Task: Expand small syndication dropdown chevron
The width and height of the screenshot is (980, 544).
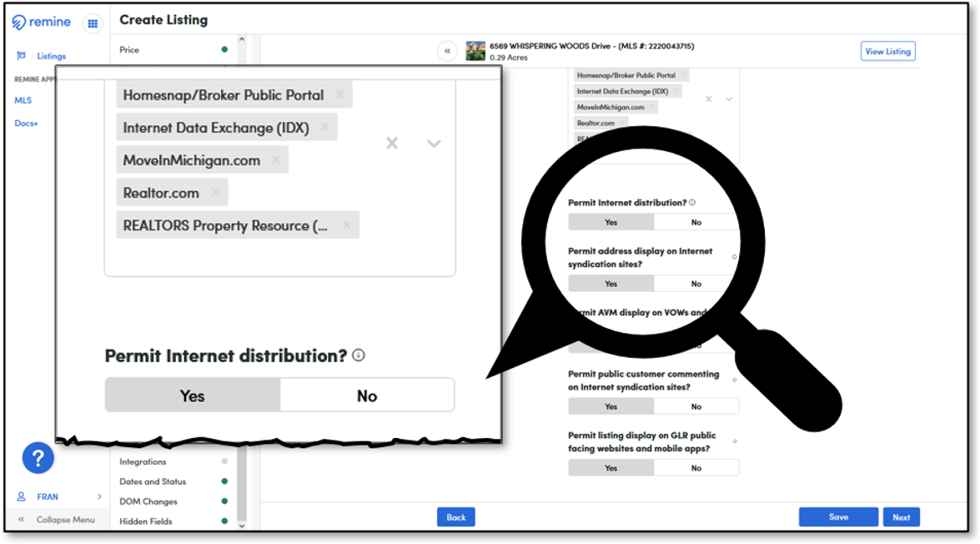Action: coord(729,98)
